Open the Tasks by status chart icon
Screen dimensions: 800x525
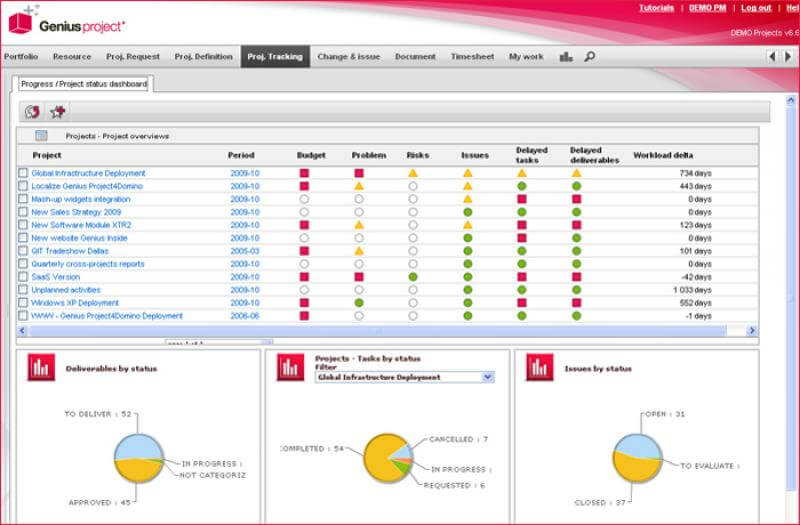tap(290, 367)
